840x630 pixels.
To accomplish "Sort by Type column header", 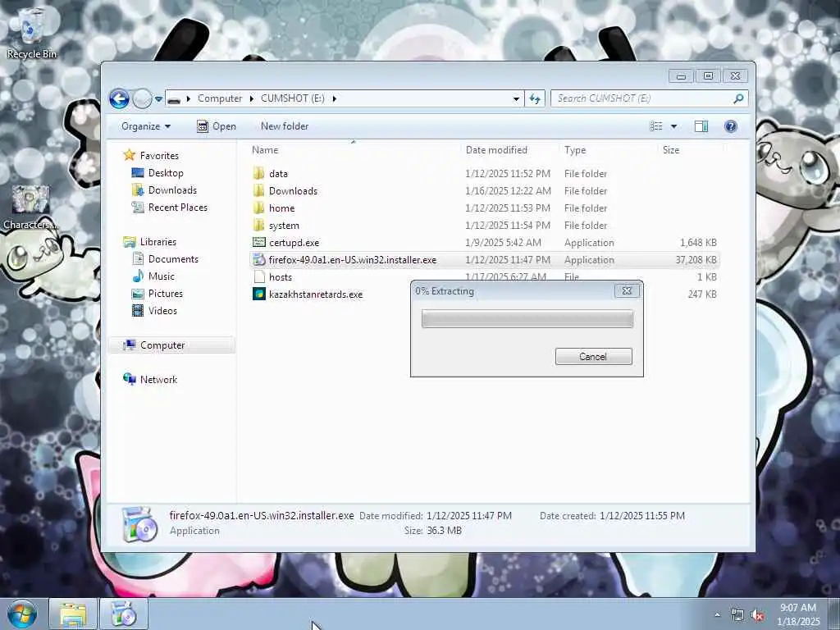I will tap(575, 150).
